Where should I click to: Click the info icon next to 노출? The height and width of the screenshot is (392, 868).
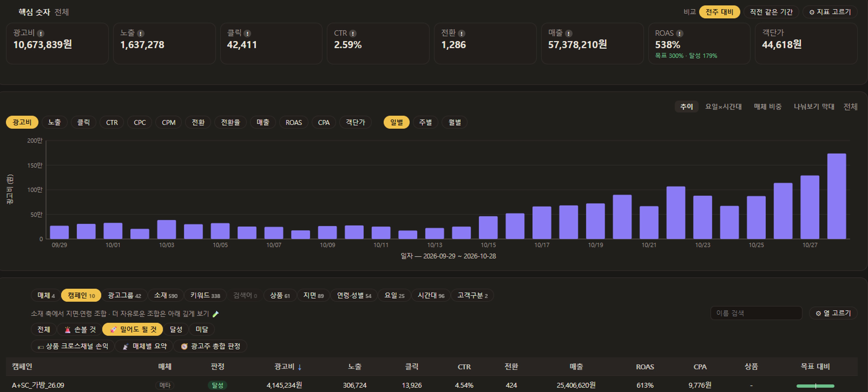[x=141, y=33]
